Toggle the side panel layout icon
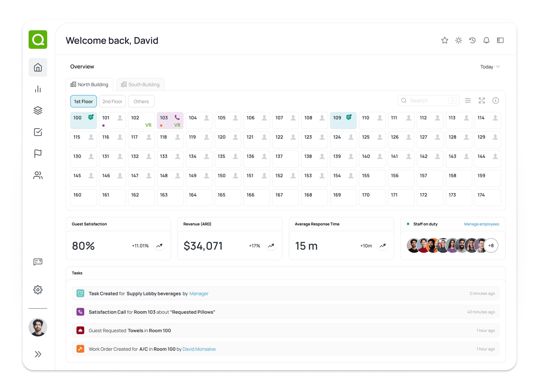 pos(500,40)
